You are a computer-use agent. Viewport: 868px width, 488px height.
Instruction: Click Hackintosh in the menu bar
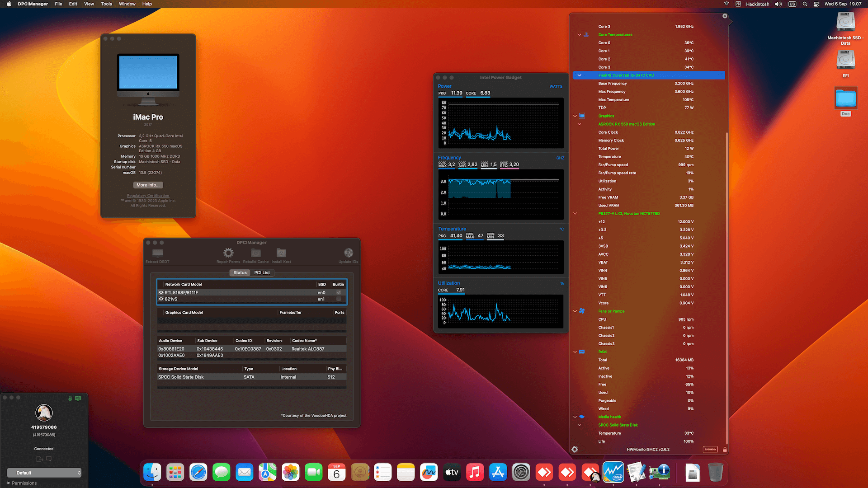point(758,4)
